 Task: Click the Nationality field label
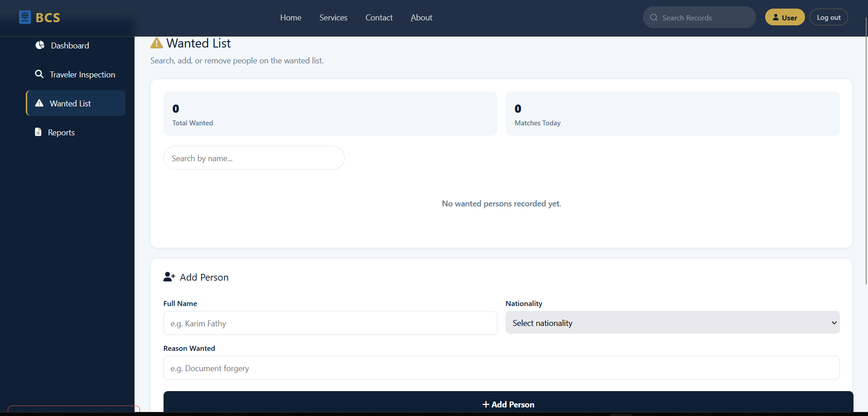pos(524,303)
